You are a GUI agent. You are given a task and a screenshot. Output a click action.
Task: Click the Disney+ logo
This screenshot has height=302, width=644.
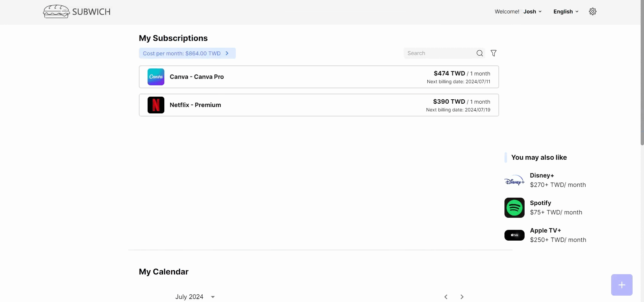(x=515, y=180)
